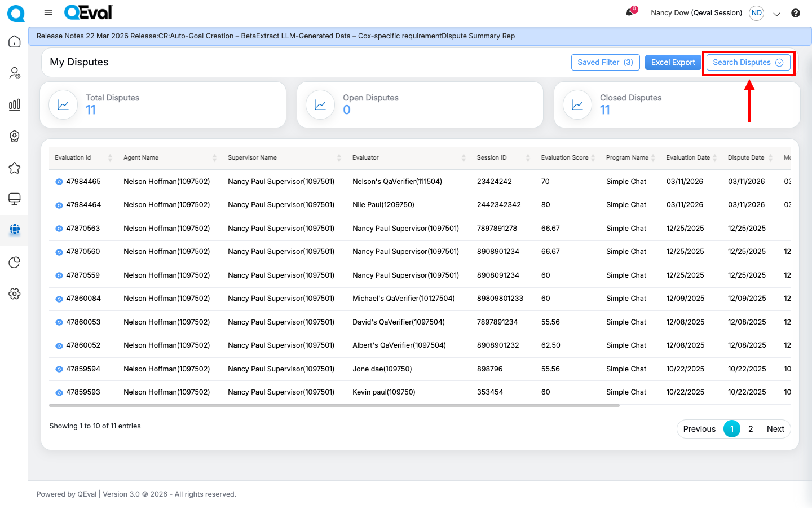Click the eye icon for evaluation 47860084

tap(59, 299)
